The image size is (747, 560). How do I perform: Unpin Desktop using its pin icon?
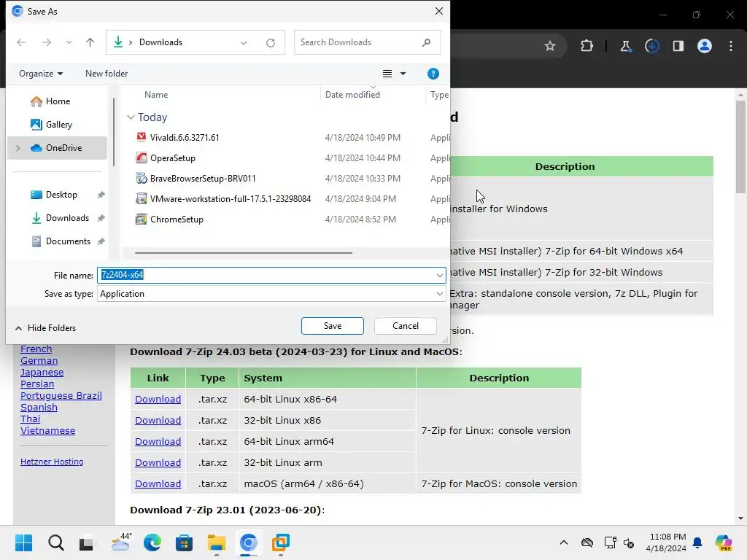[x=101, y=195]
